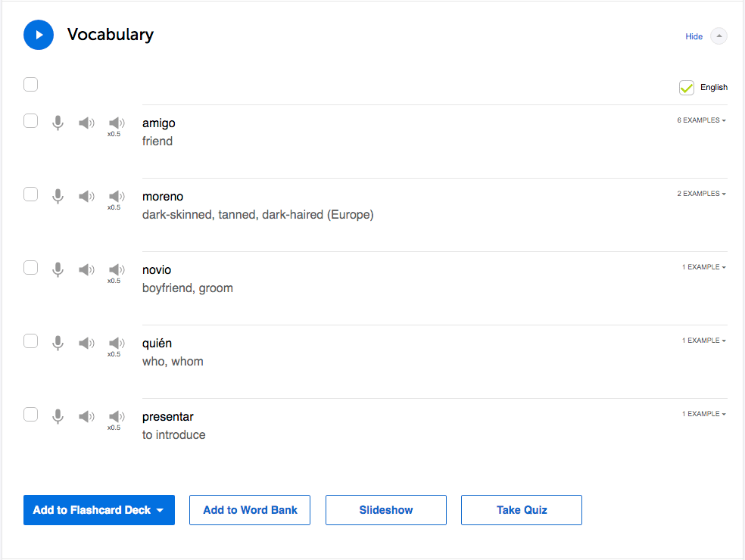This screenshot has width=745, height=560.
Task: Play slow x0.5 audio for amigo
Action: 117,123
